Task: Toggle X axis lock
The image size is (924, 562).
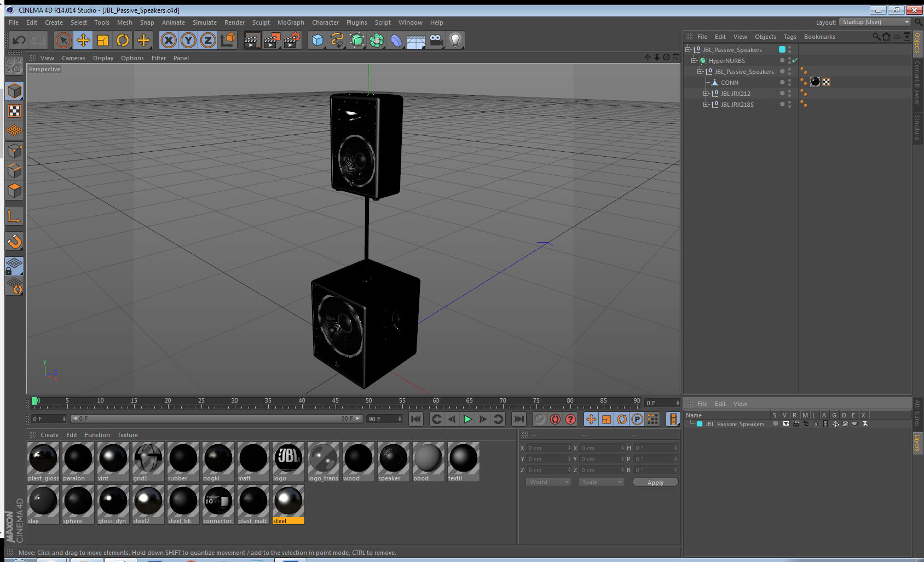Action: pyautogui.click(x=169, y=40)
